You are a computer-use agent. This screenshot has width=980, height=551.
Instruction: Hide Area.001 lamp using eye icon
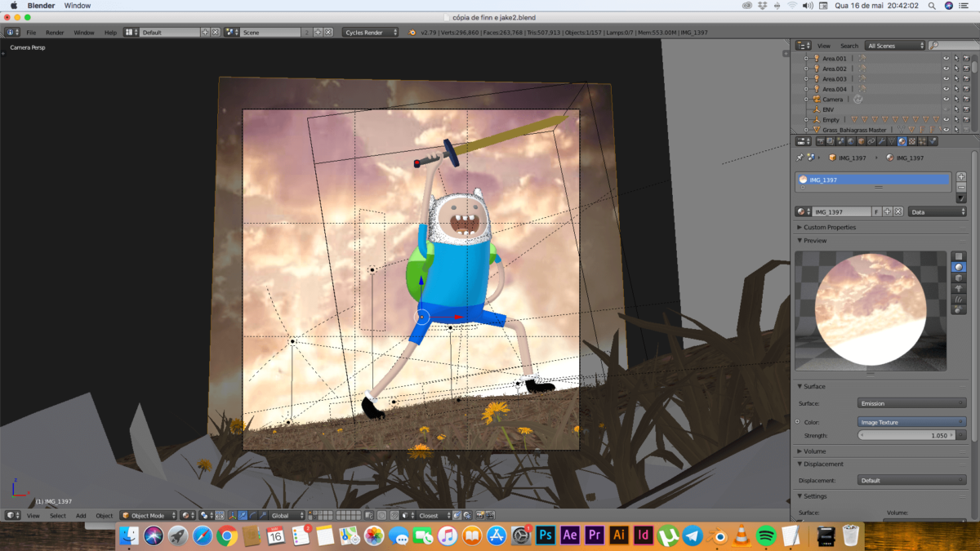tap(947, 59)
